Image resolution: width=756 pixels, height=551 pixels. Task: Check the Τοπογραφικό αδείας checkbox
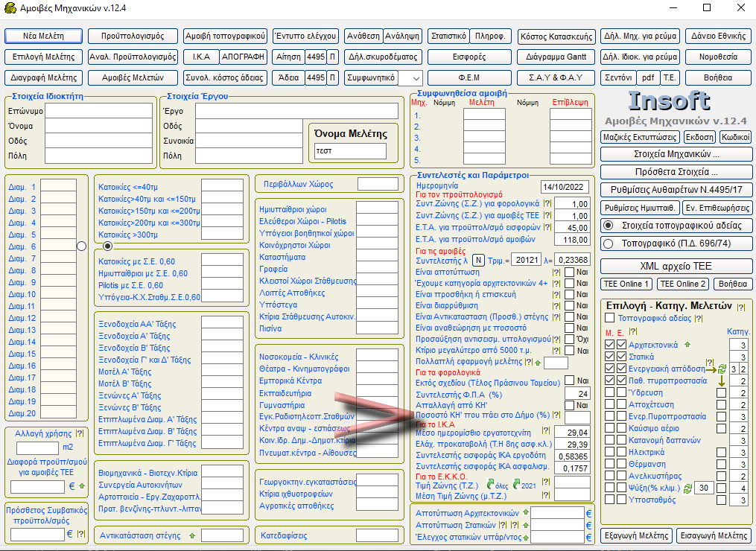click(610, 319)
